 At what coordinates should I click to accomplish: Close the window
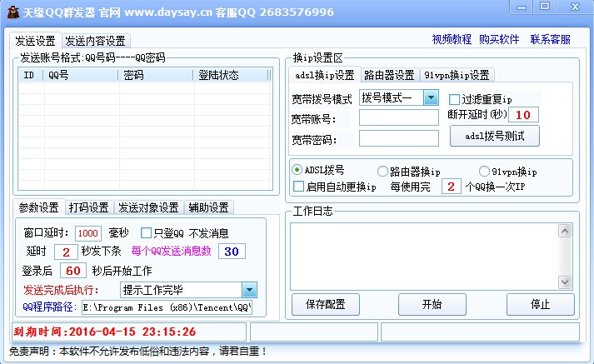[575, 7]
